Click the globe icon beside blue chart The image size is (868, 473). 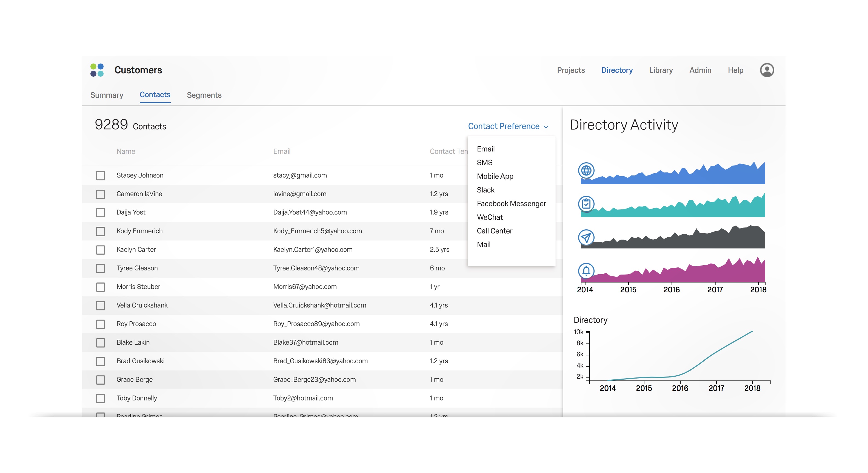pos(586,170)
